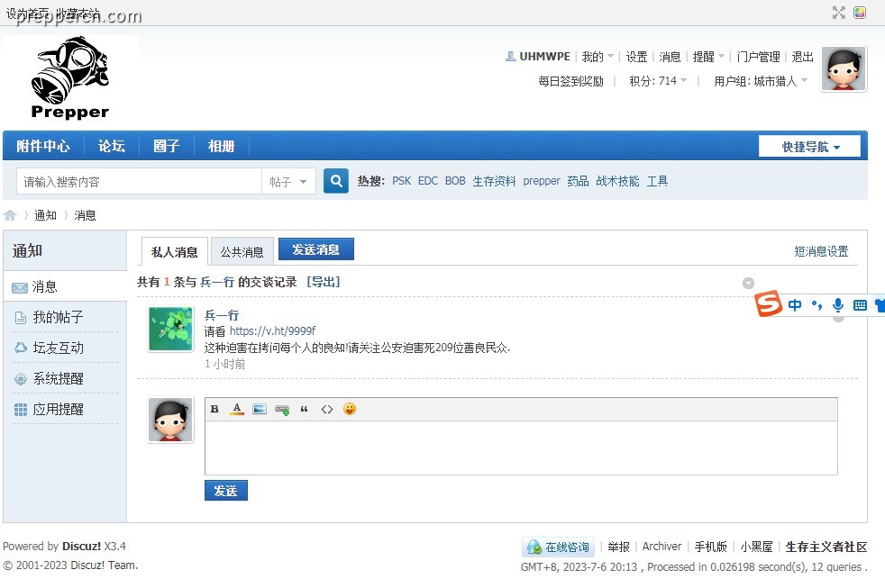This screenshot has width=885, height=588.
Task: Click the code brackets icon in editor
Action: [x=327, y=410]
